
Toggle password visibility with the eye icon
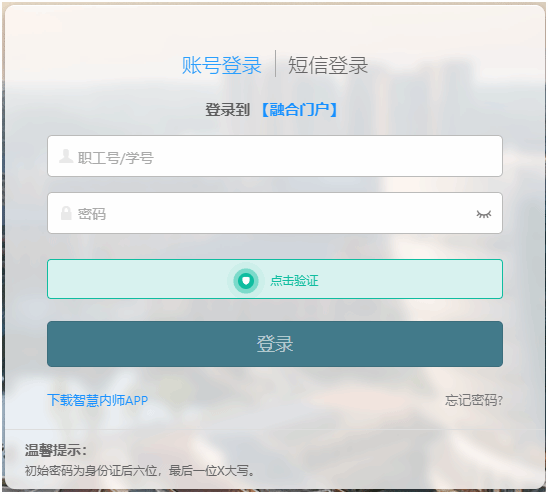484,214
